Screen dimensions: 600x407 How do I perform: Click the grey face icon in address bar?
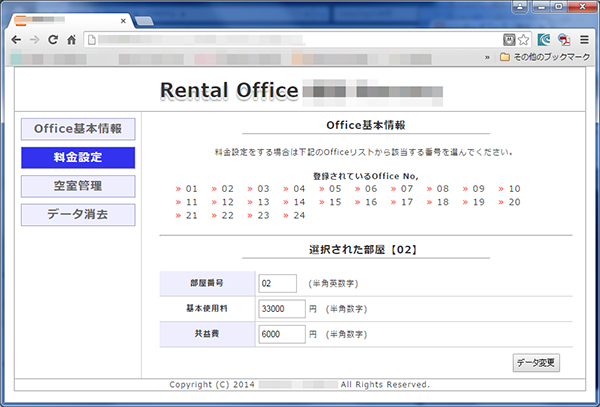click(x=509, y=39)
